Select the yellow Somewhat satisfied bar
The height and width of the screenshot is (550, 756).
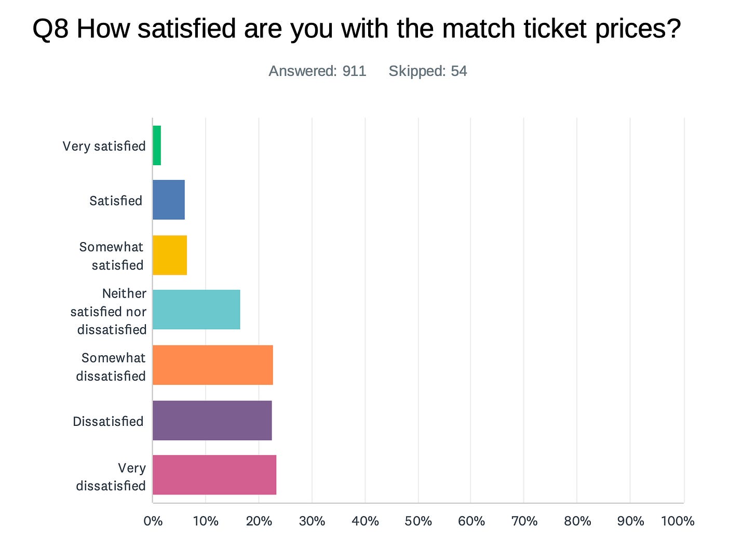click(170, 255)
